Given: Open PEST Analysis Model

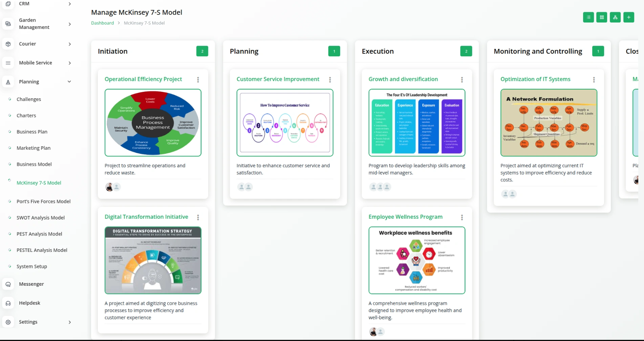Looking at the screenshot, I should pos(39,234).
